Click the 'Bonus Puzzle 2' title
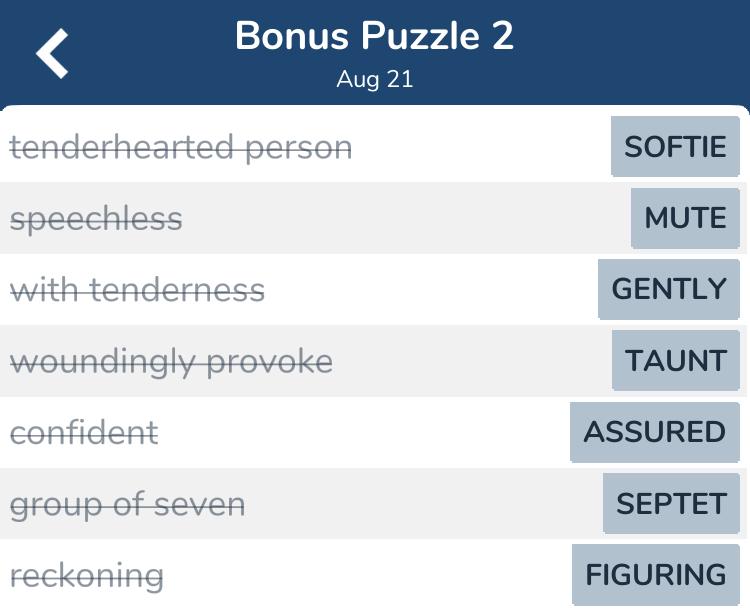The height and width of the screenshot is (611, 750). 374,37
